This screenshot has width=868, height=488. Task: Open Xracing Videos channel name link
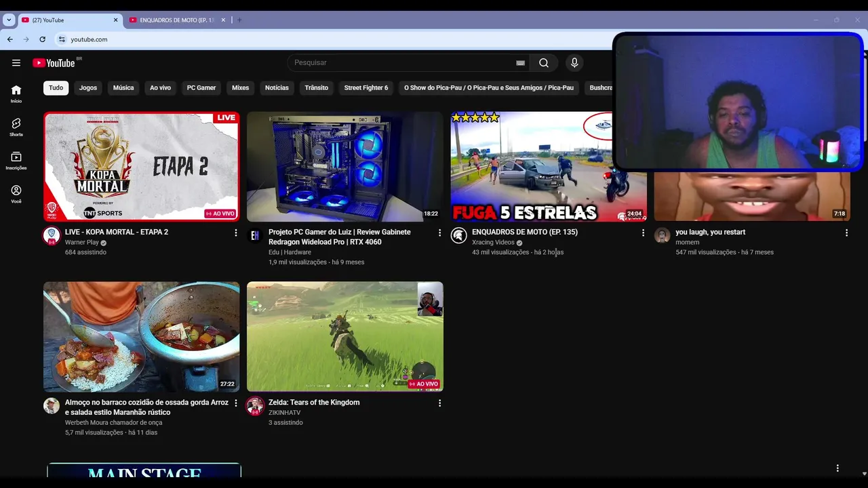[493, 242]
